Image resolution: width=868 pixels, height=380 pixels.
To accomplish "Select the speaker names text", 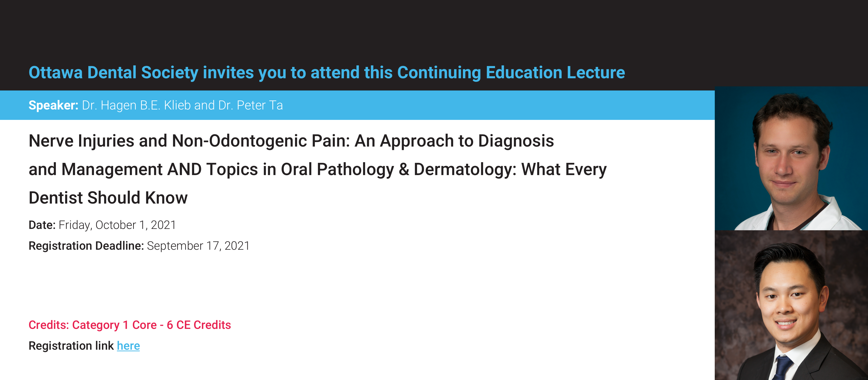I will tap(182, 105).
